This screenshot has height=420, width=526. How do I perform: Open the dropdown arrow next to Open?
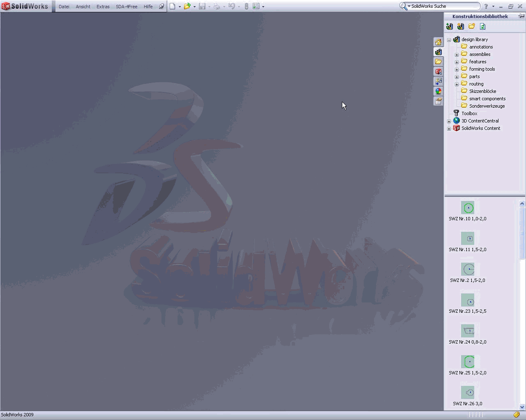pyautogui.click(x=194, y=7)
